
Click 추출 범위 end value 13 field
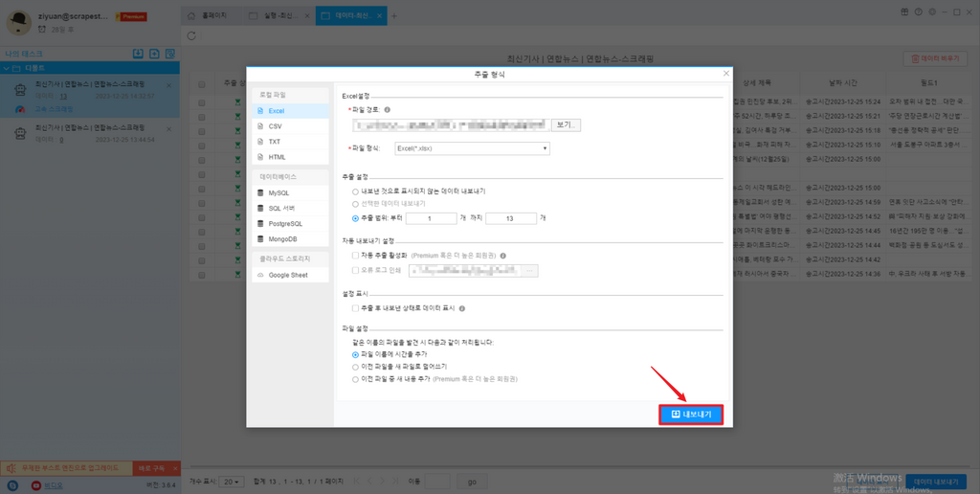pos(511,218)
